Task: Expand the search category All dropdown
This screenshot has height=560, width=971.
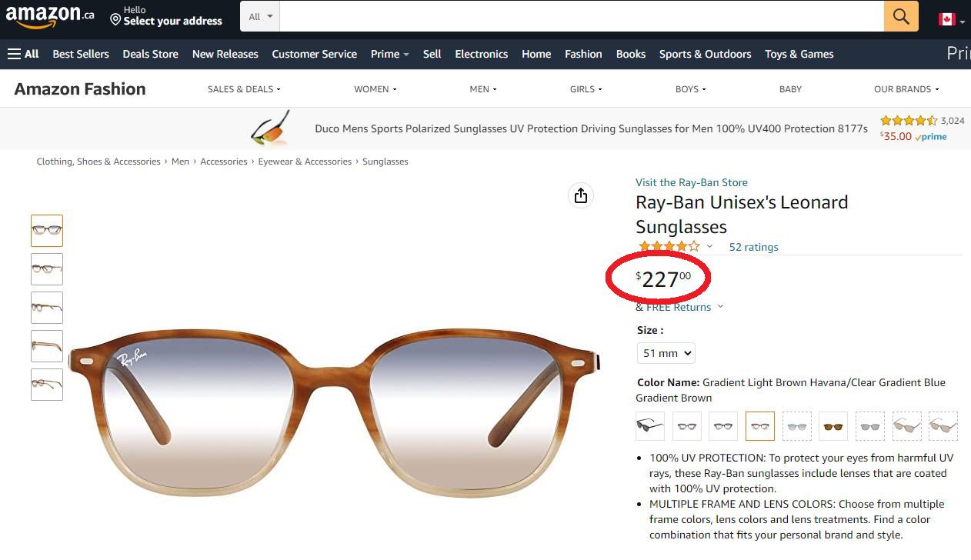Action: (260, 16)
